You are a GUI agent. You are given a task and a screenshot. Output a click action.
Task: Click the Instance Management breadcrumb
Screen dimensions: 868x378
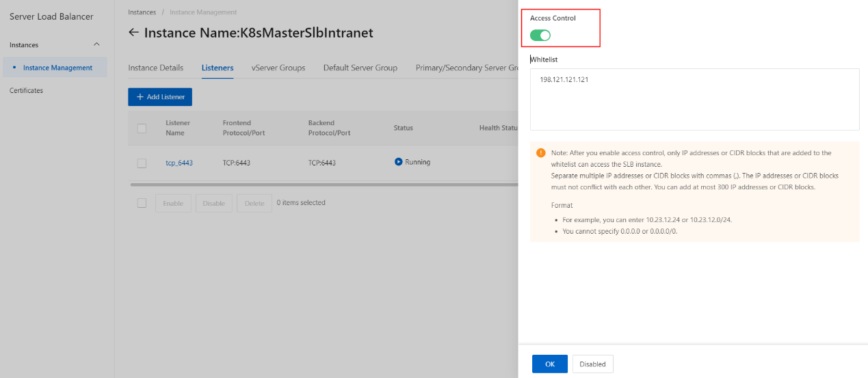pos(203,12)
